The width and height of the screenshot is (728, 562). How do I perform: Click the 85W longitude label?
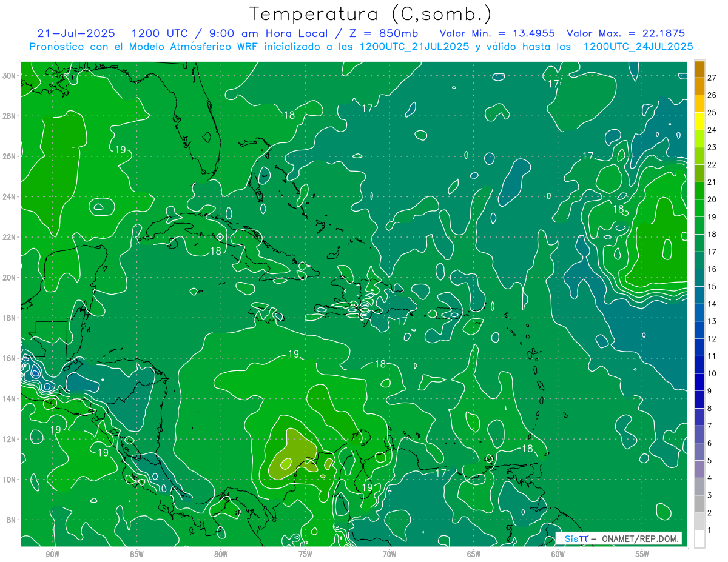[136, 555]
